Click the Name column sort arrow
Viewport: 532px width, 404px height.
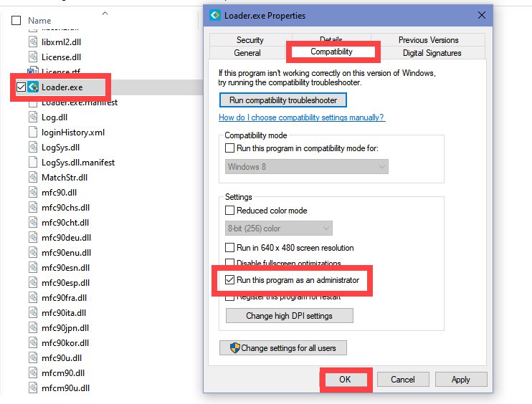tap(105, 13)
